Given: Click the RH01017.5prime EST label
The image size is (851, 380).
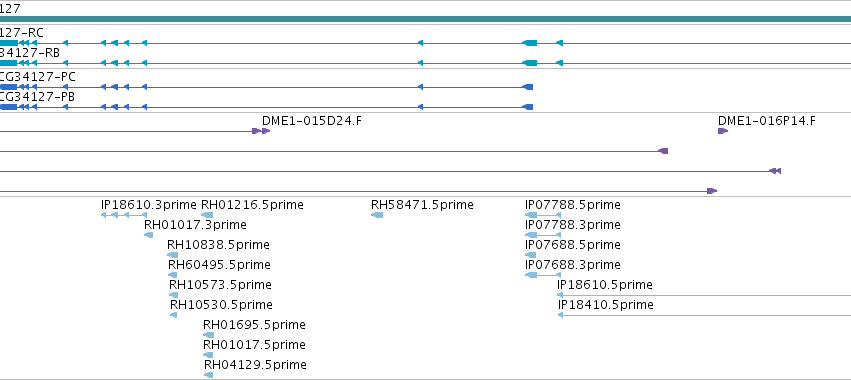Looking at the screenshot, I should tap(255, 345).
